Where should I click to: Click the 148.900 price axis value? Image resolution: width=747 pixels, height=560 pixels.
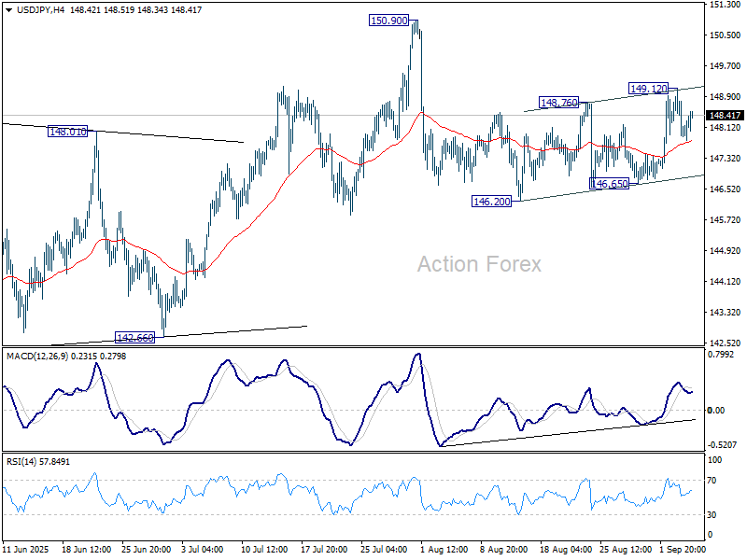point(726,97)
